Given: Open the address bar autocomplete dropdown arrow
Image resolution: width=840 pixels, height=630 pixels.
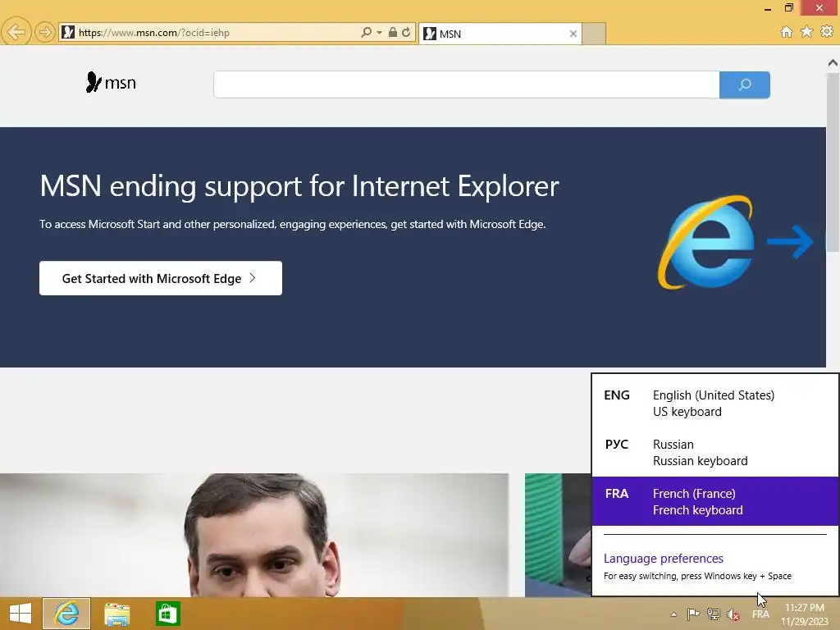Looking at the screenshot, I should pyautogui.click(x=379, y=33).
